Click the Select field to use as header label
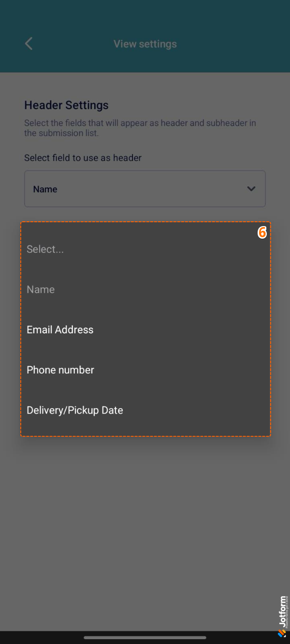 click(x=83, y=157)
